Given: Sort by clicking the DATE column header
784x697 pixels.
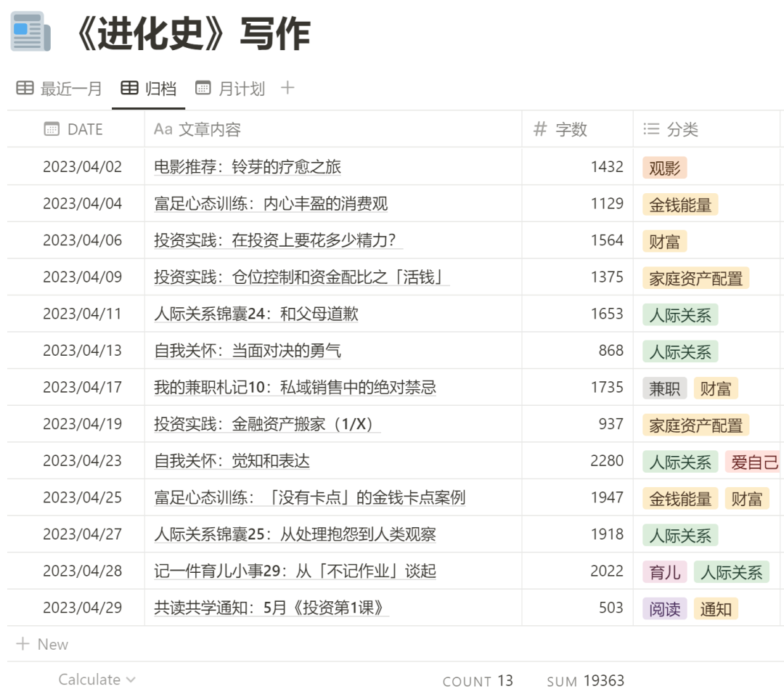Looking at the screenshot, I should click(76, 129).
